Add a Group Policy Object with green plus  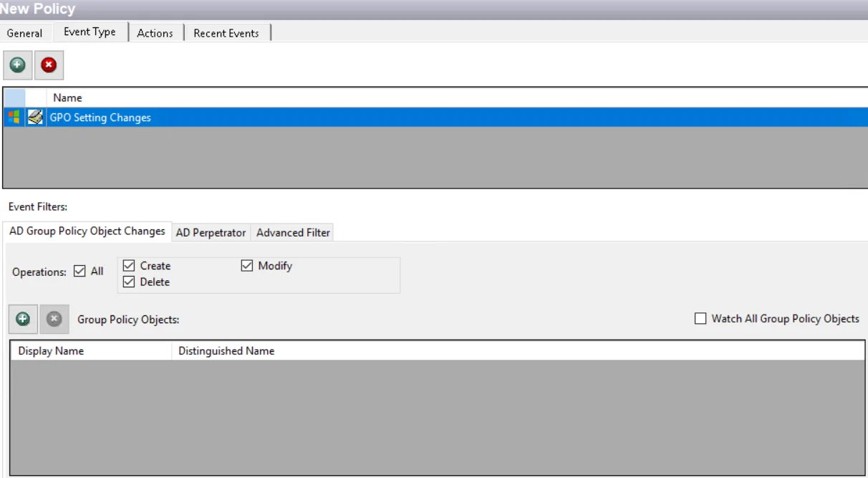click(23, 319)
